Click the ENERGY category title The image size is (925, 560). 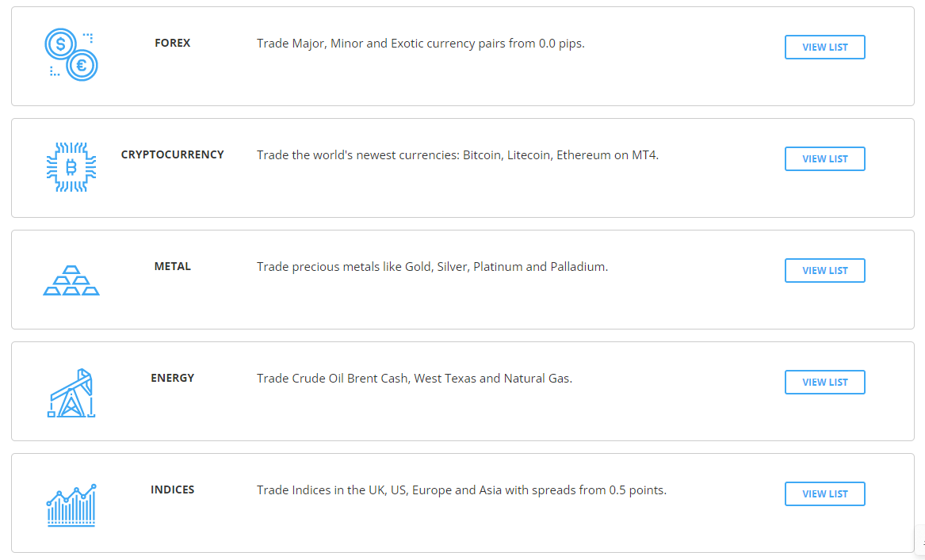(173, 378)
